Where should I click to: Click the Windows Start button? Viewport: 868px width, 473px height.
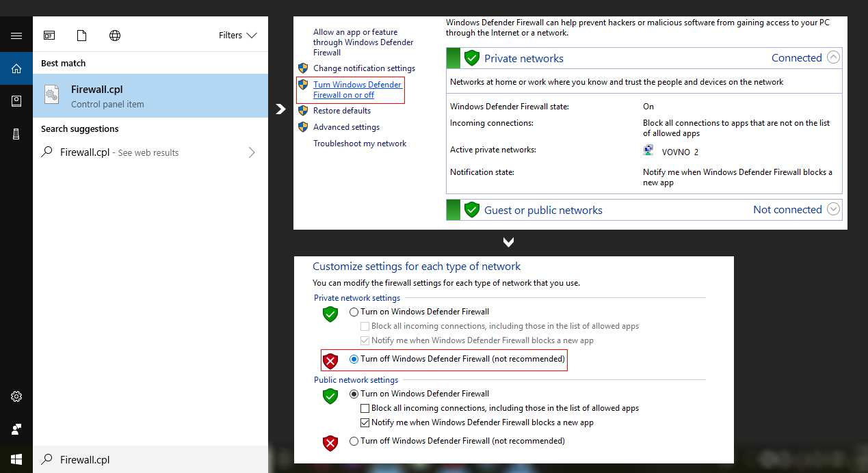tap(16, 459)
